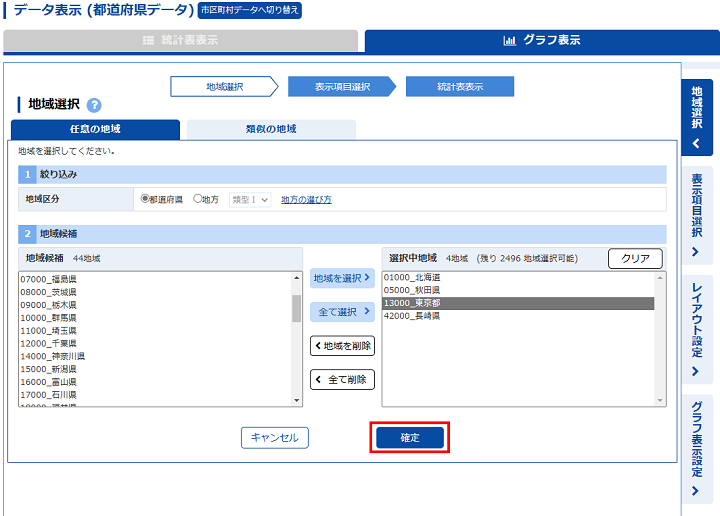This screenshot has height=516, width=720.
Task: Click the candidate list scrollbar thumb
Action: (297, 308)
